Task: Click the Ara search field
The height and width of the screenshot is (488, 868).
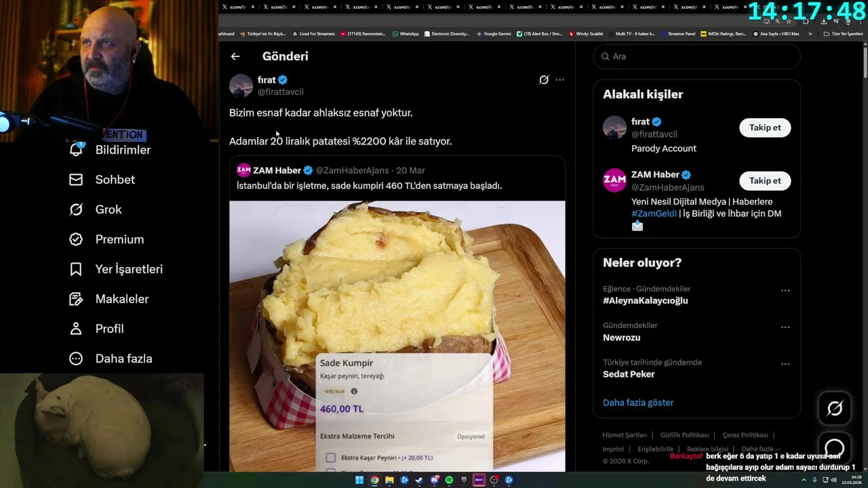Action: [x=697, y=56]
